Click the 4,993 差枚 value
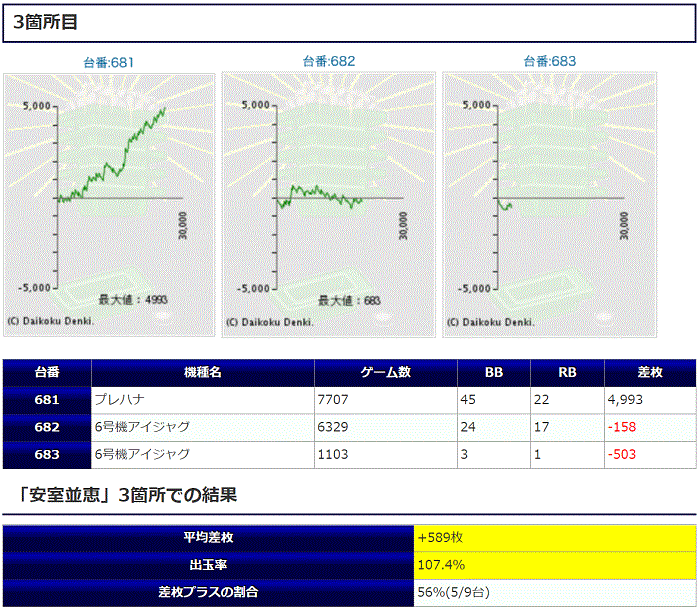The image size is (700, 611). 650,400
